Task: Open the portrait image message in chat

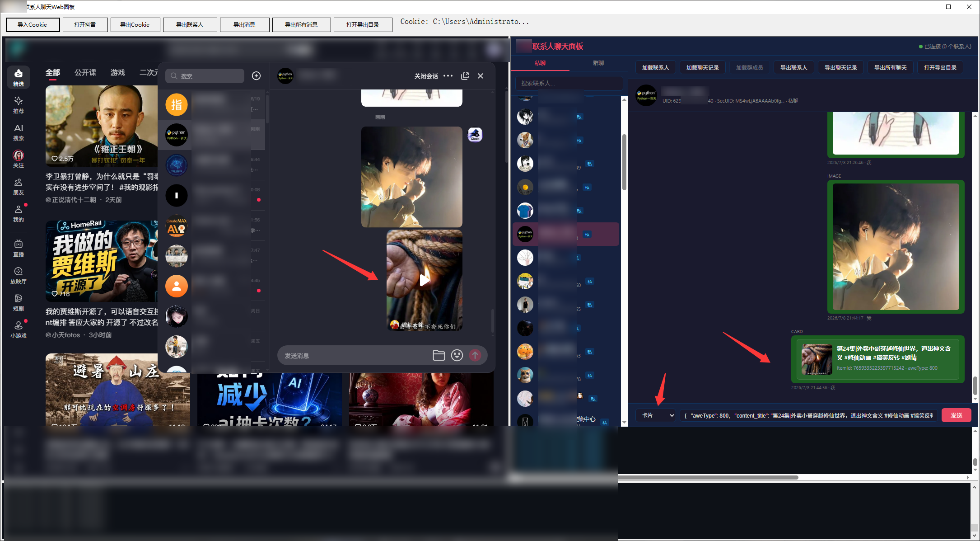Action: 412,177
